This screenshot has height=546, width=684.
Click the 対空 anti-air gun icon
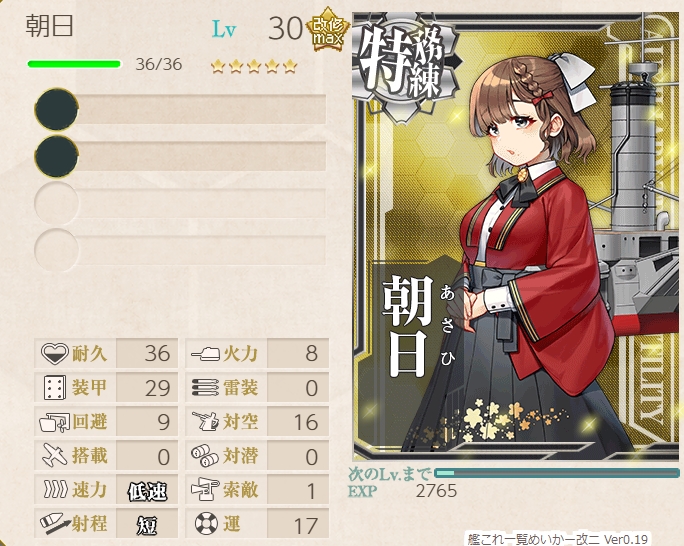pos(205,421)
